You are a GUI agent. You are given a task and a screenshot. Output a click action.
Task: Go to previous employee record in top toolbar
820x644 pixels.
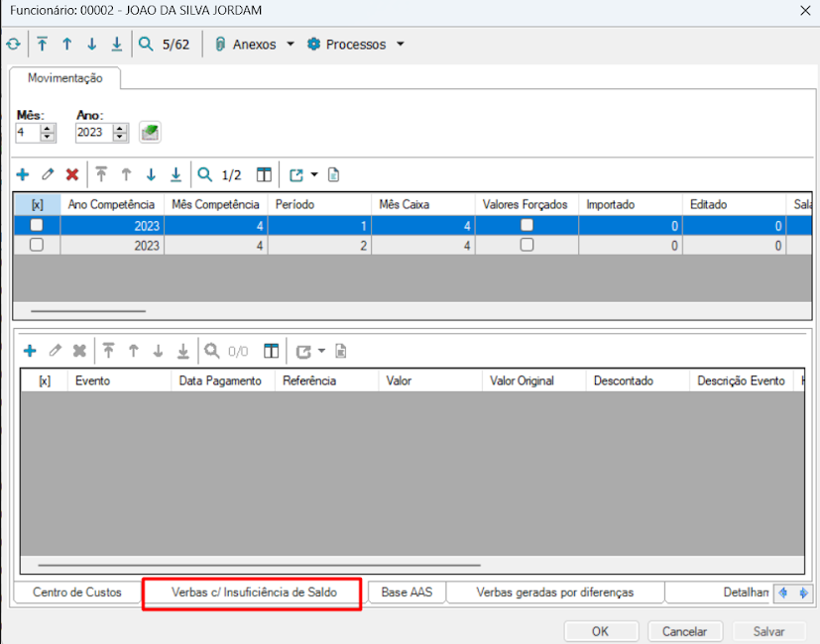pos(67,45)
